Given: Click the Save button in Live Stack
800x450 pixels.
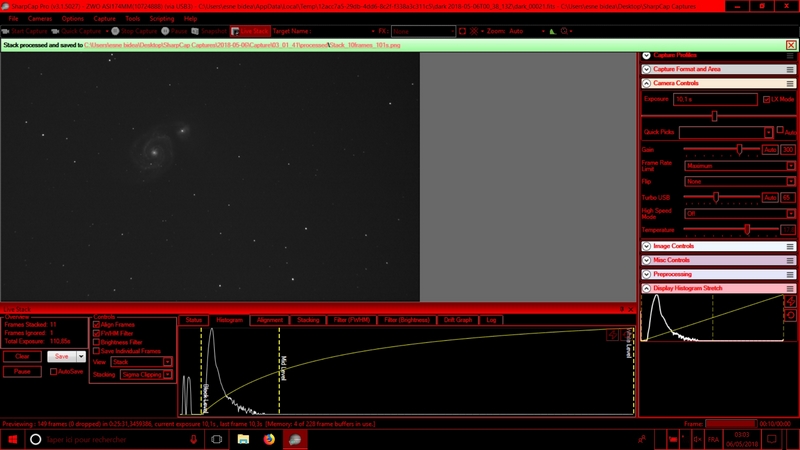Looking at the screenshot, I should coord(62,357).
